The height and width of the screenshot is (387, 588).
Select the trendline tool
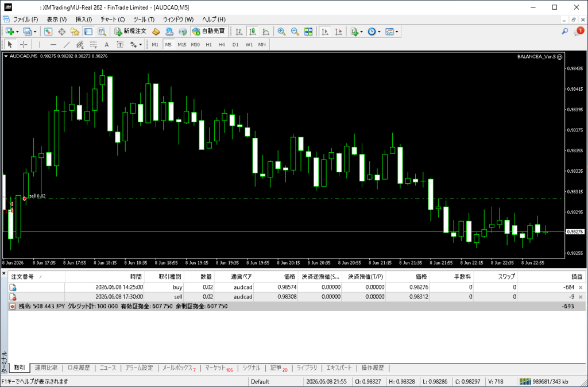coord(67,45)
